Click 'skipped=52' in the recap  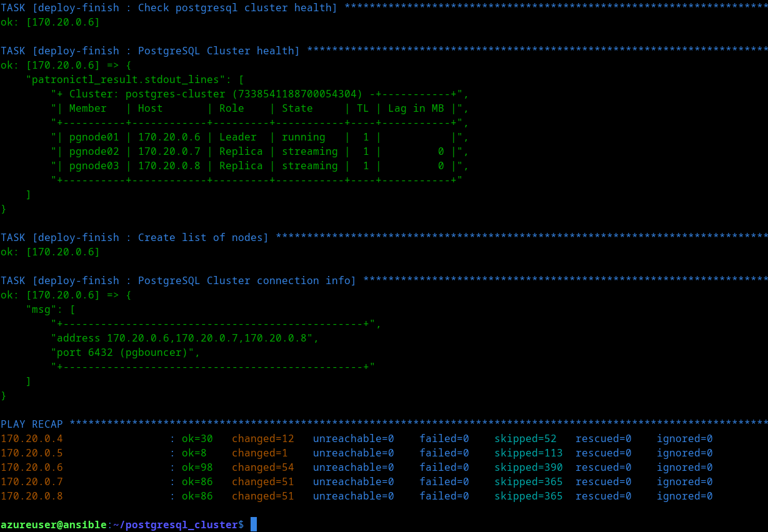[526, 438]
